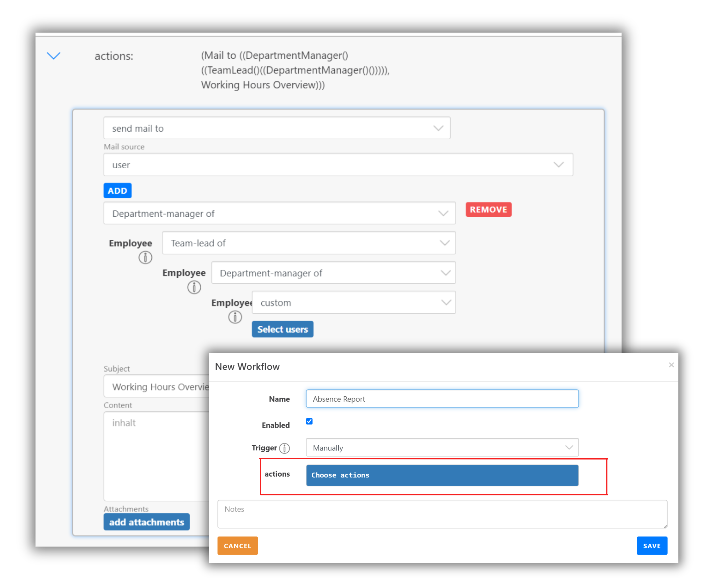
Task: Cancel the New Workflow dialog
Action: tap(237, 546)
